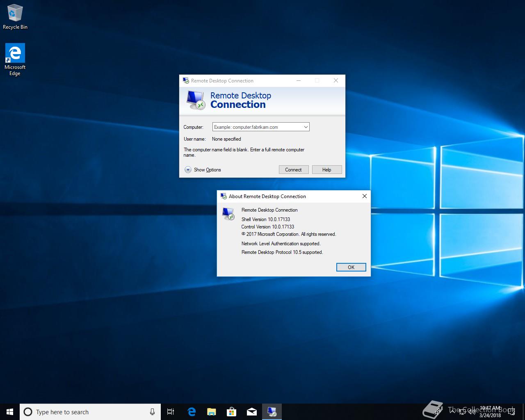Select the Microsoft Edge desktop shortcut

pyautogui.click(x=15, y=60)
